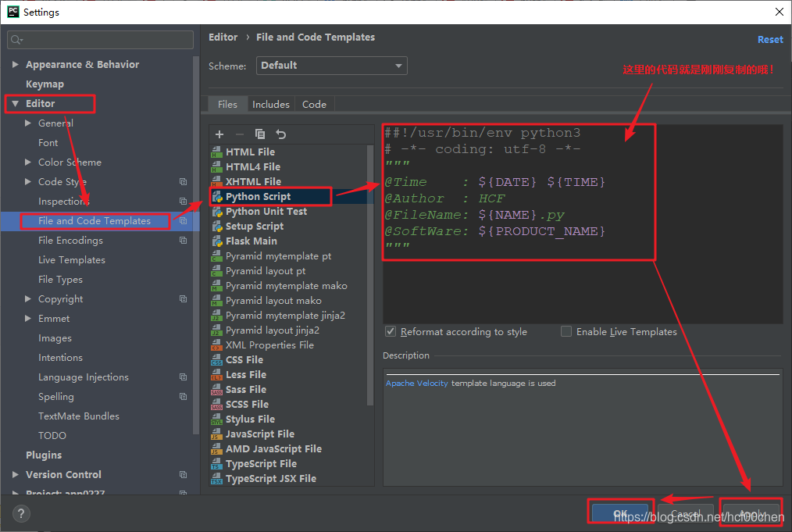Image resolution: width=792 pixels, height=532 pixels.
Task: Click the Apply button
Action: tap(751, 514)
